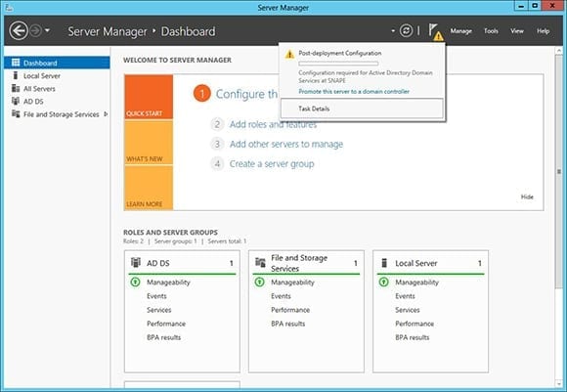The image size is (567, 392).
Task: Select Dashboard in the sidebar
Action: pyautogui.click(x=57, y=63)
